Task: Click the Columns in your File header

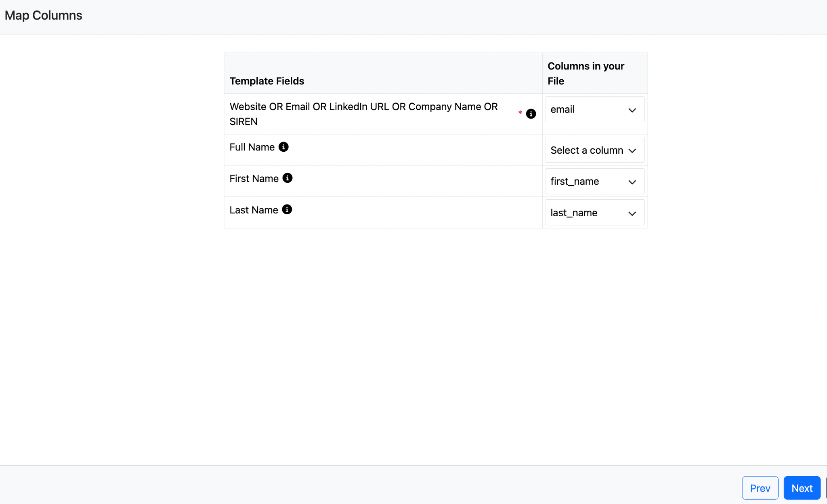Action: [x=586, y=73]
